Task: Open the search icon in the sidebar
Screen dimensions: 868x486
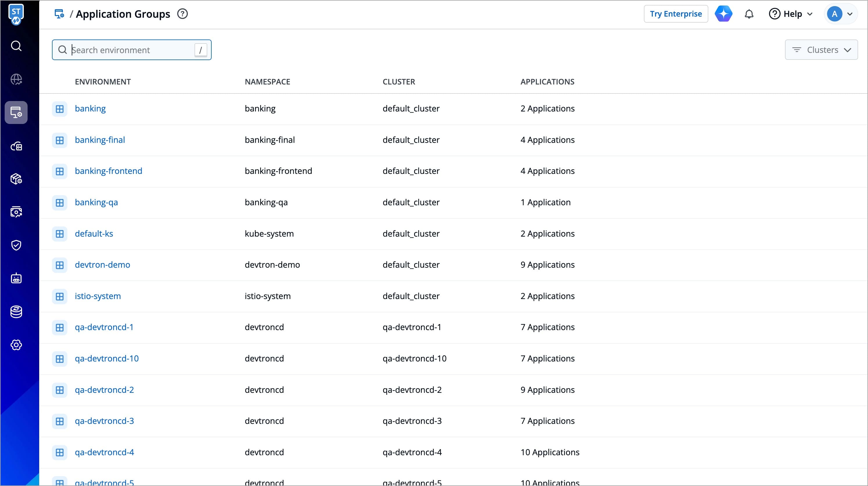Action: point(16,46)
